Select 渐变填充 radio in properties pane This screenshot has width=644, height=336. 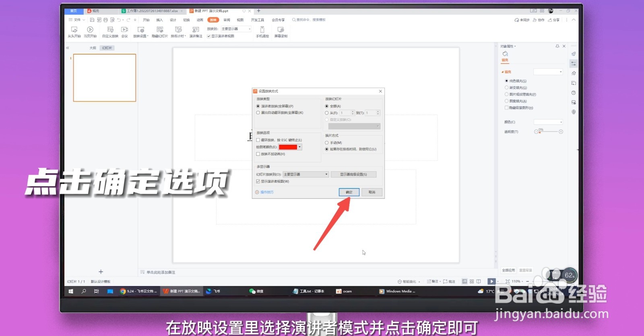click(x=506, y=87)
